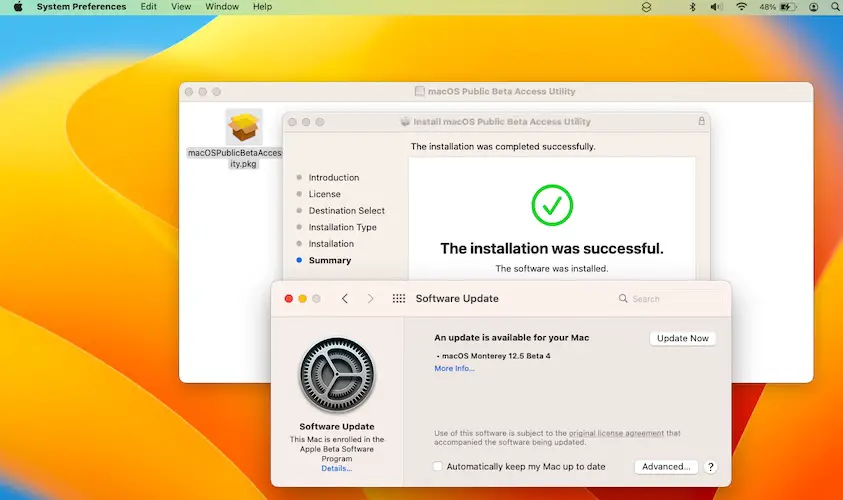Click the lock icon in installer title bar
This screenshot has height=500, width=843.
click(x=701, y=121)
